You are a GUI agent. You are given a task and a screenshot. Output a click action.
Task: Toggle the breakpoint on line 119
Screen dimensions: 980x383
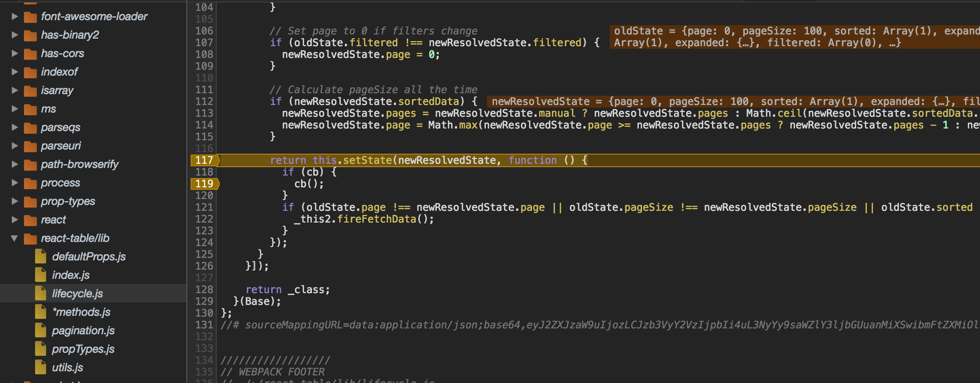(204, 184)
